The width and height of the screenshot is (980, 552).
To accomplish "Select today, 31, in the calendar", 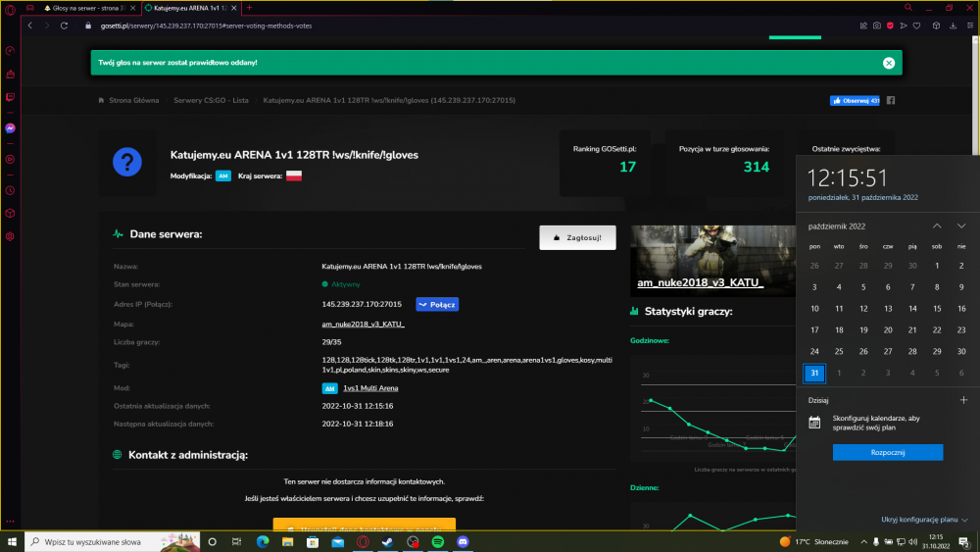I will point(814,374).
